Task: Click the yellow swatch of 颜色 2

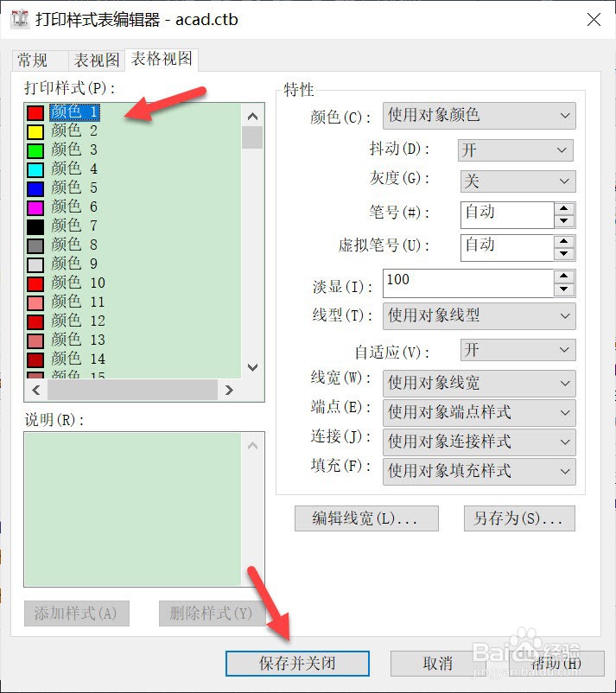Action: (x=35, y=131)
